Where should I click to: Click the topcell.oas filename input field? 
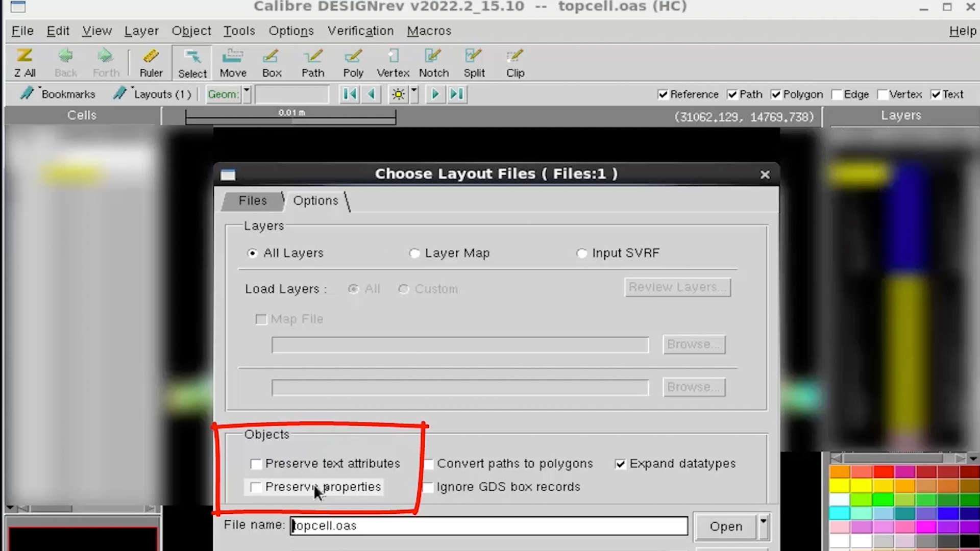(x=487, y=525)
